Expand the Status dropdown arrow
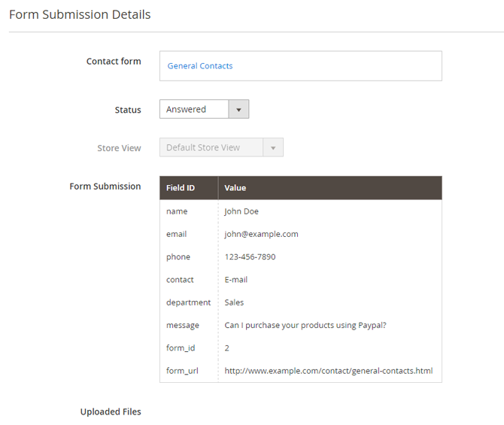The width and height of the screenshot is (504, 425). coord(238,109)
